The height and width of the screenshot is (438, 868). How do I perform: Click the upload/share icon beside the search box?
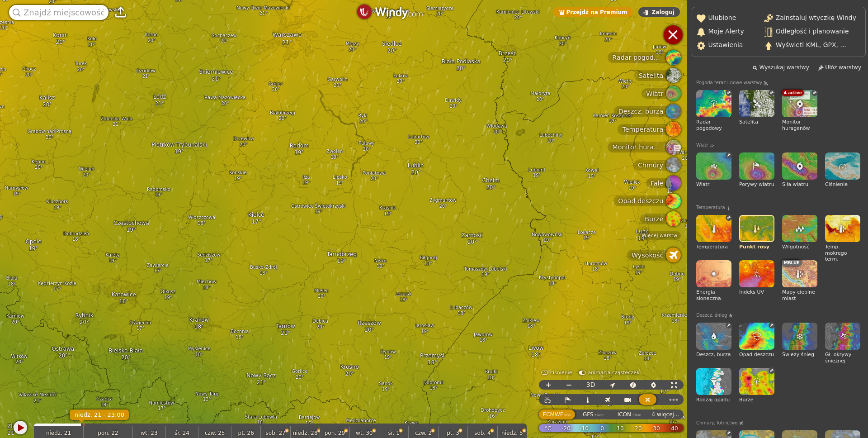120,13
